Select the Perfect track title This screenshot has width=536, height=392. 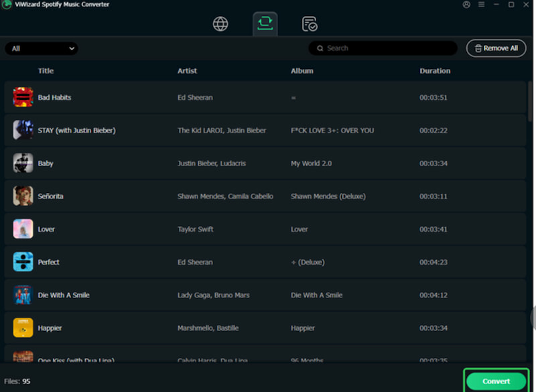pos(48,262)
